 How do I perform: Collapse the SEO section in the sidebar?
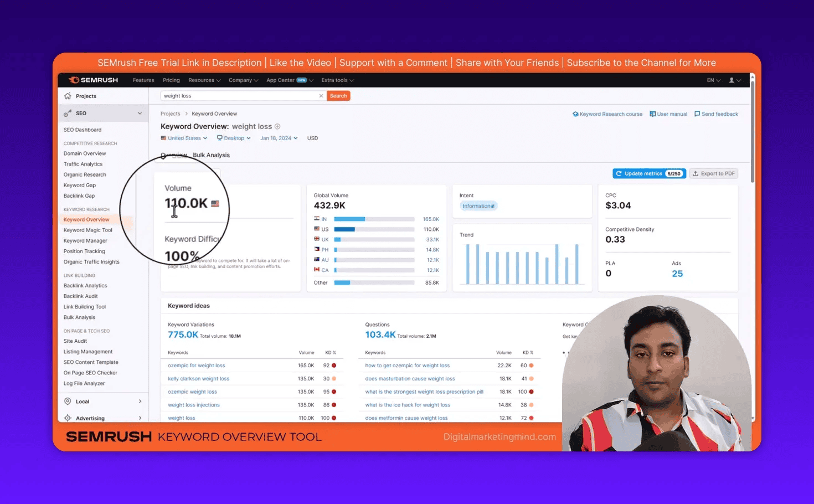140,113
